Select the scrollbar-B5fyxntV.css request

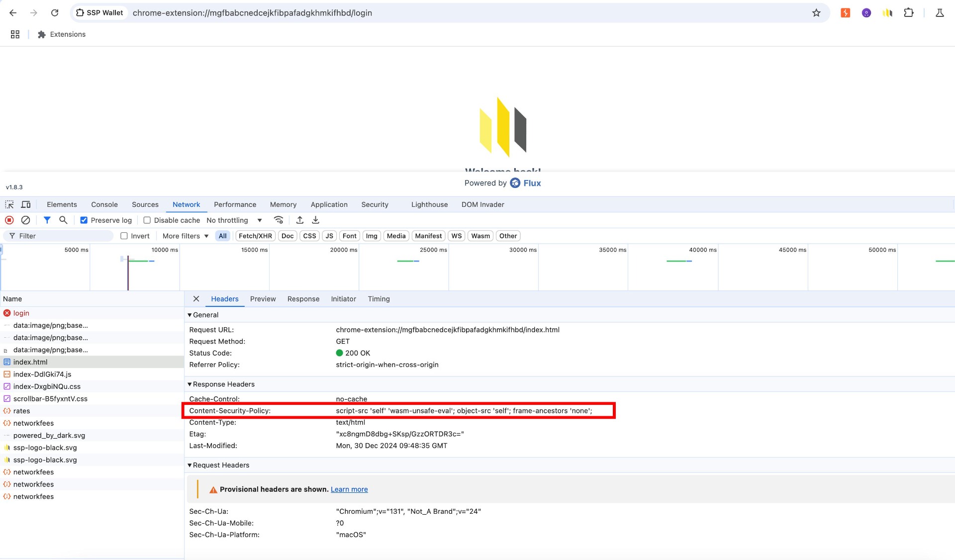pos(92,399)
